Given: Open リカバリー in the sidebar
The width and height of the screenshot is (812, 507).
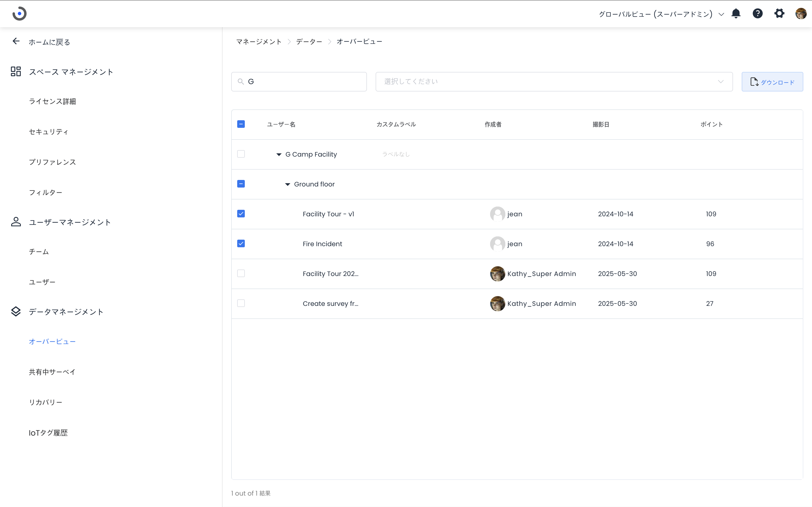Looking at the screenshot, I should pyautogui.click(x=46, y=402).
